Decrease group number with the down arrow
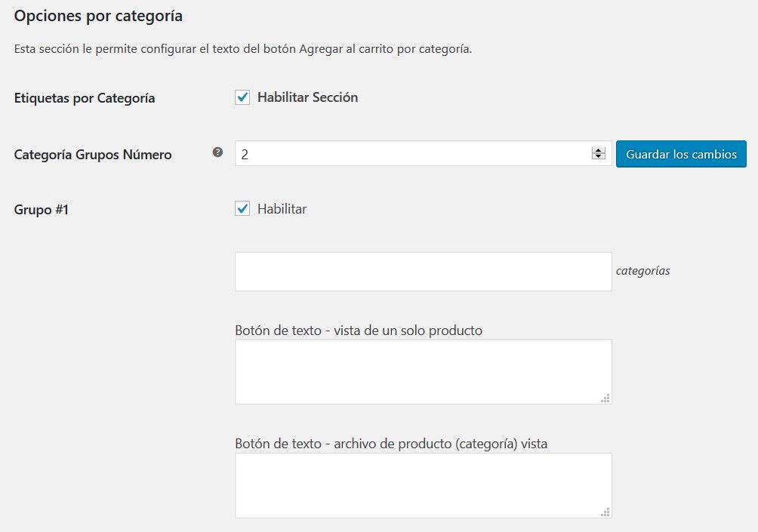This screenshot has width=758, height=532. pos(599,157)
